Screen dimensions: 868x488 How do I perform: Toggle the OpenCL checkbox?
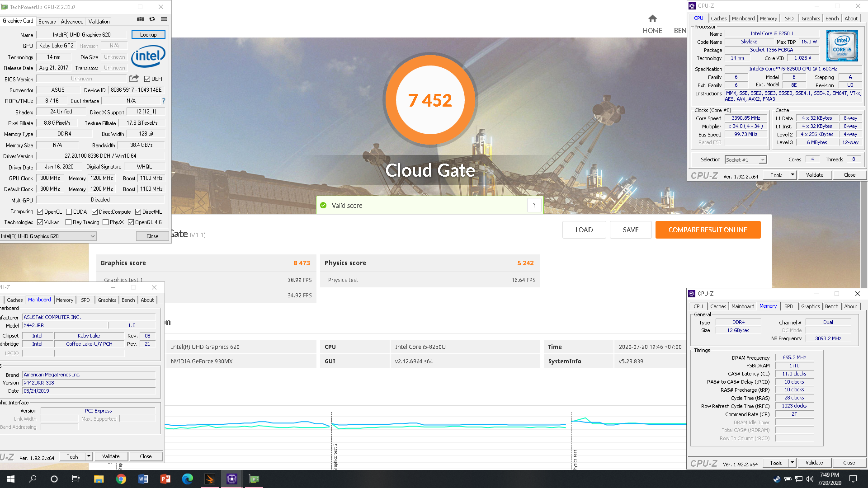(x=40, y=212)
